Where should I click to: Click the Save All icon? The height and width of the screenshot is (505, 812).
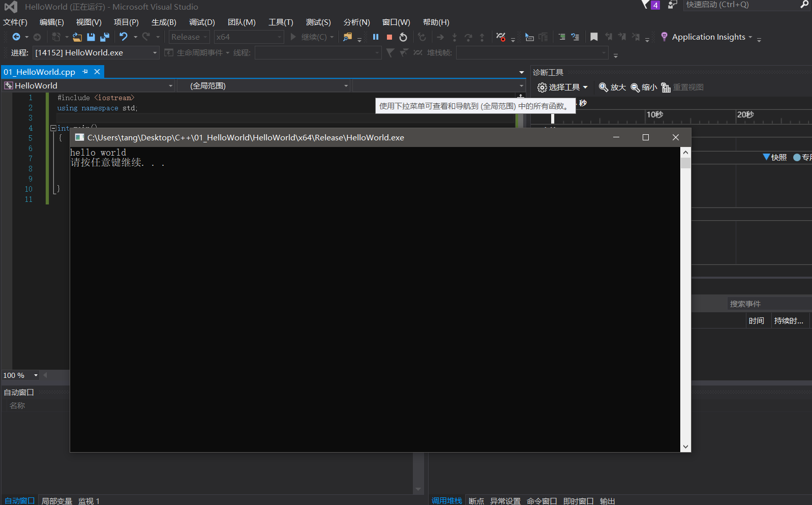105,37
